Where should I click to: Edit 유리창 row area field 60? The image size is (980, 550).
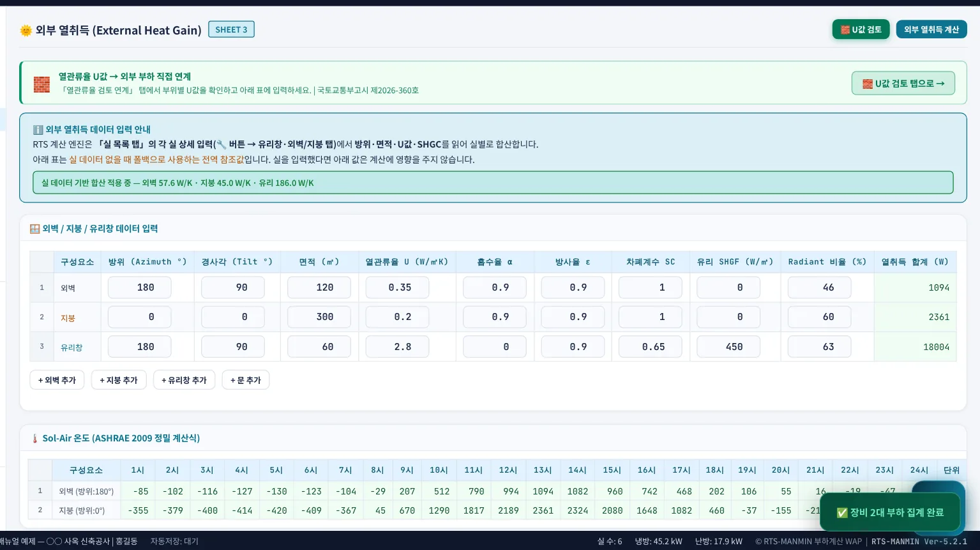(x=319, y=347)
